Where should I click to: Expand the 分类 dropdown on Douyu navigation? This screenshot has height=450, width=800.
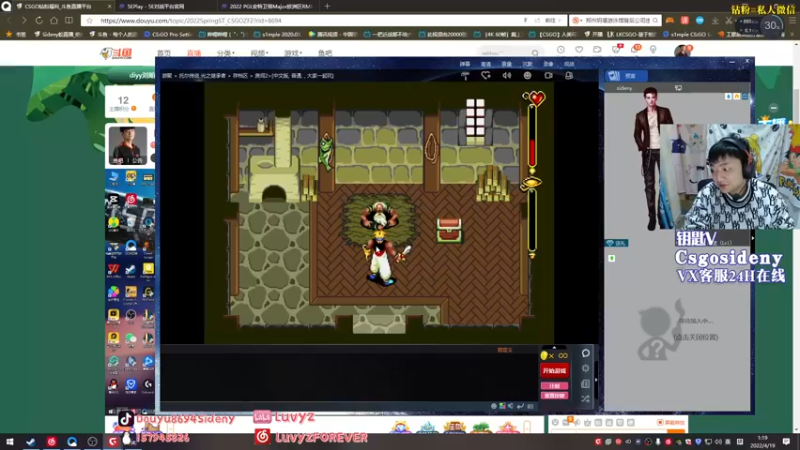(x=226, y=53)
